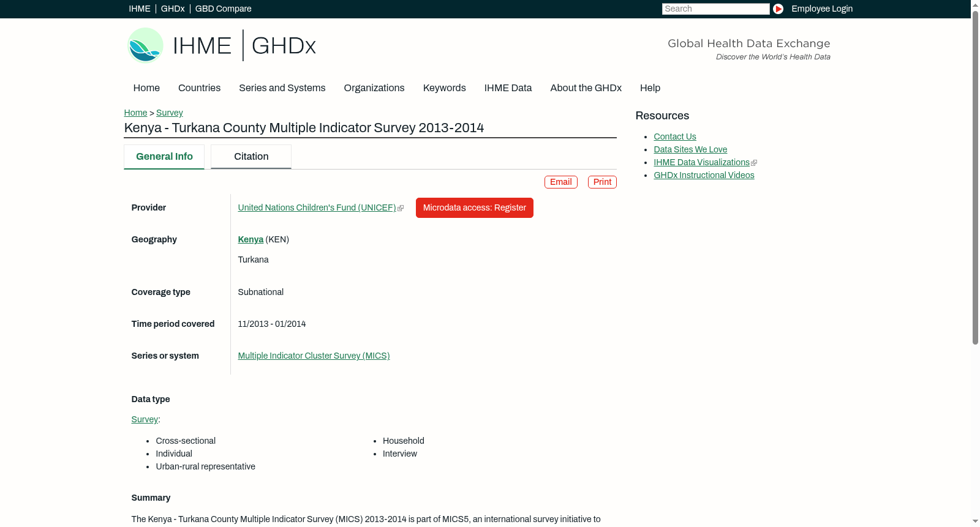Viewport: 980px width, 527px height.
Task: Select the 'Subnational' coverage value
Action: click(261, 293)
